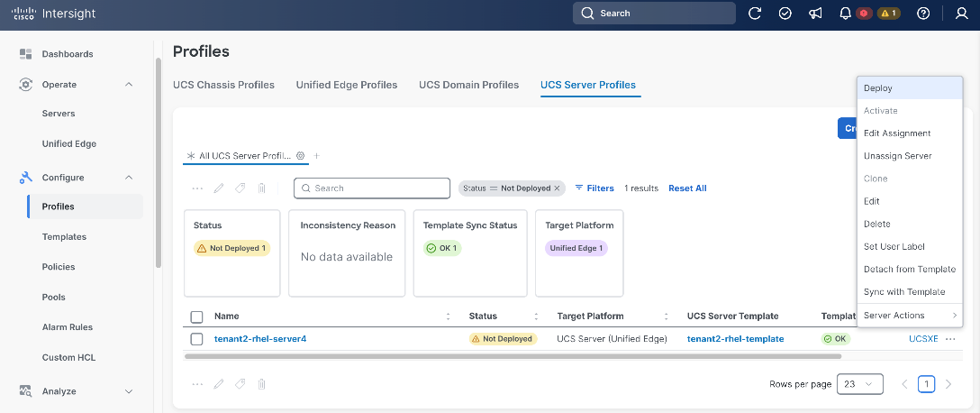Click the sidebar vertical scrollbar
980x413 pixels.
point(159,162)
